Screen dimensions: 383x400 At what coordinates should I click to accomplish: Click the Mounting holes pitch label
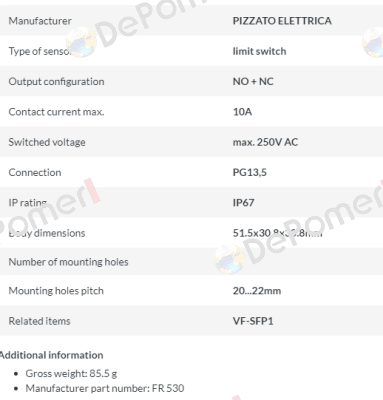pyautogui.click(x=56, y=291)
